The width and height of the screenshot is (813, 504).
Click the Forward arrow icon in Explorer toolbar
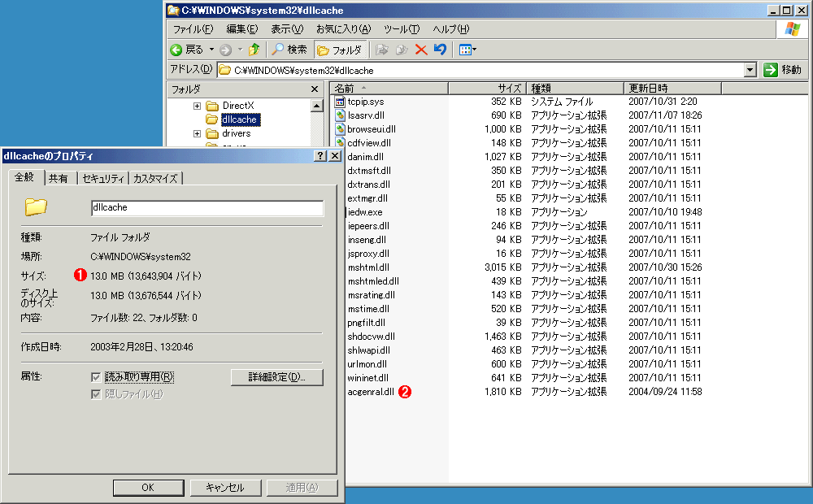(225, 50)
